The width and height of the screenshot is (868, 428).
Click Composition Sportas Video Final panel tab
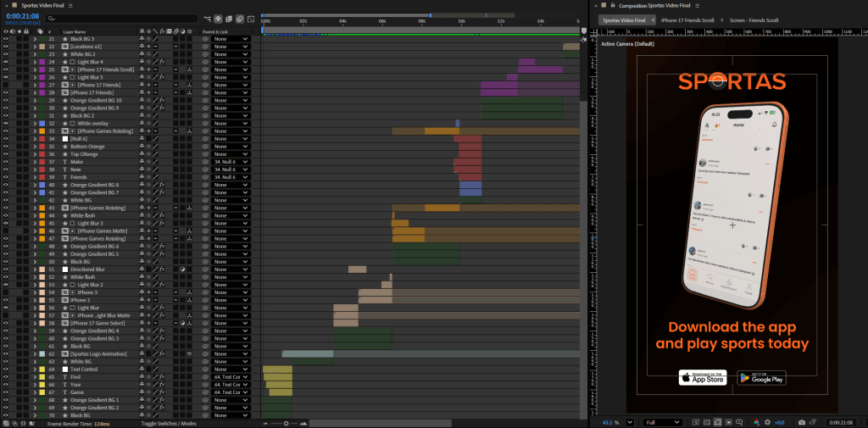coord(654,5)
